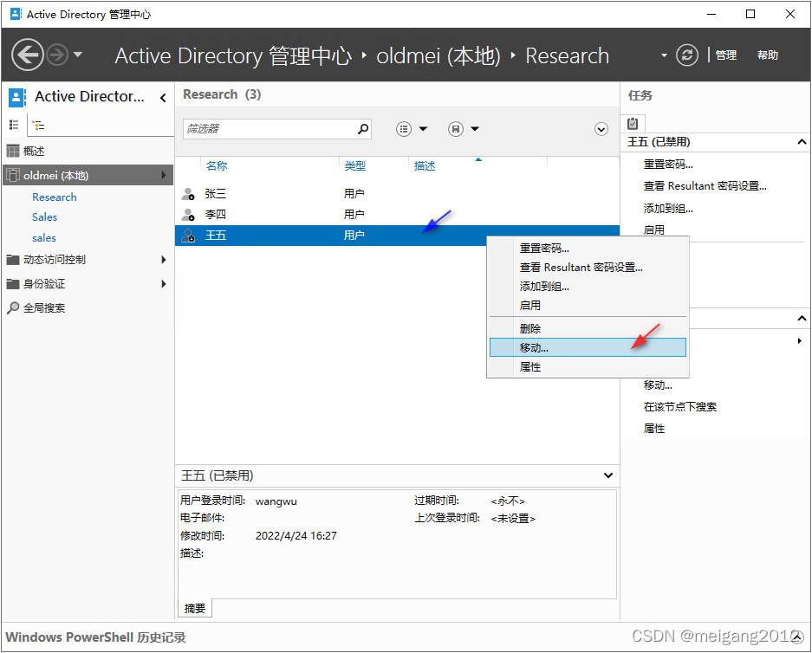The image size is (812, 653).
Task: Open breadcrumb path dropdown next to refresh
Action: click(664, 55)
